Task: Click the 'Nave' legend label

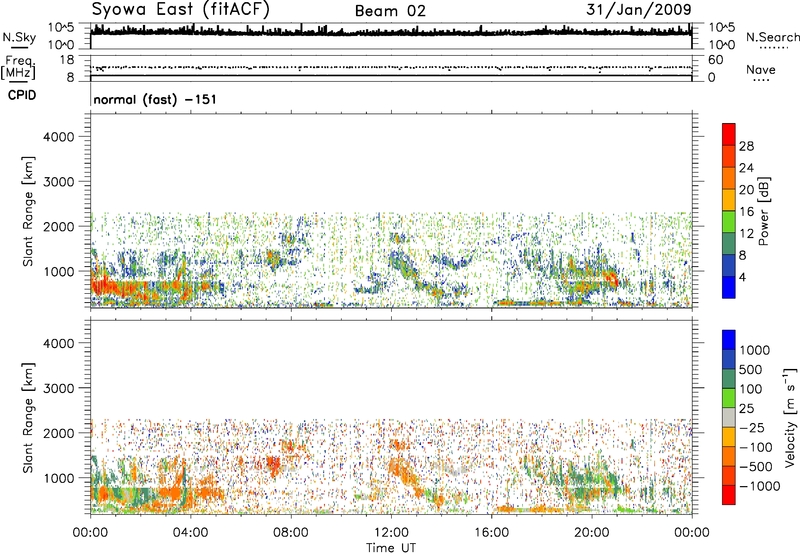Action: pos(761,70)
